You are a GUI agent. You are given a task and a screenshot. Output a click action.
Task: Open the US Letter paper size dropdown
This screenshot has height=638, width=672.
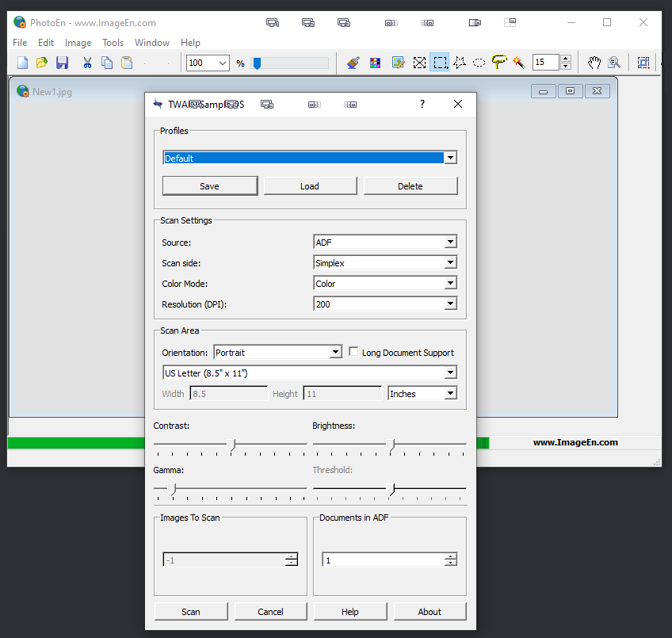(450, 372)
